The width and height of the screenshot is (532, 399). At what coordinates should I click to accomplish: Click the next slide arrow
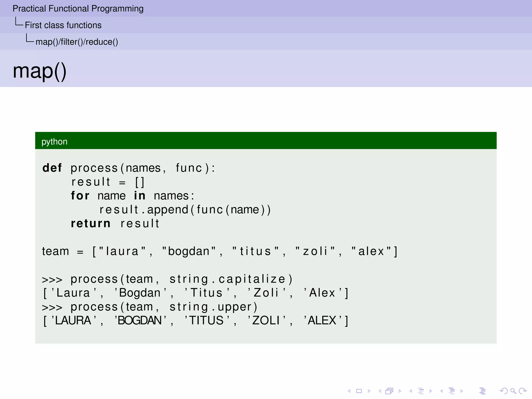tap(369, 391)
